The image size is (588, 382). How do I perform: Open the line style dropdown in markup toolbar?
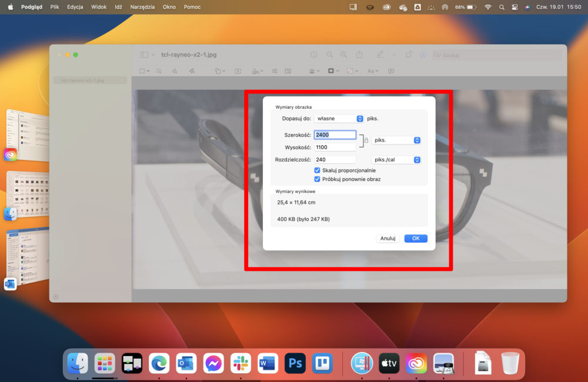click(314, 71)
